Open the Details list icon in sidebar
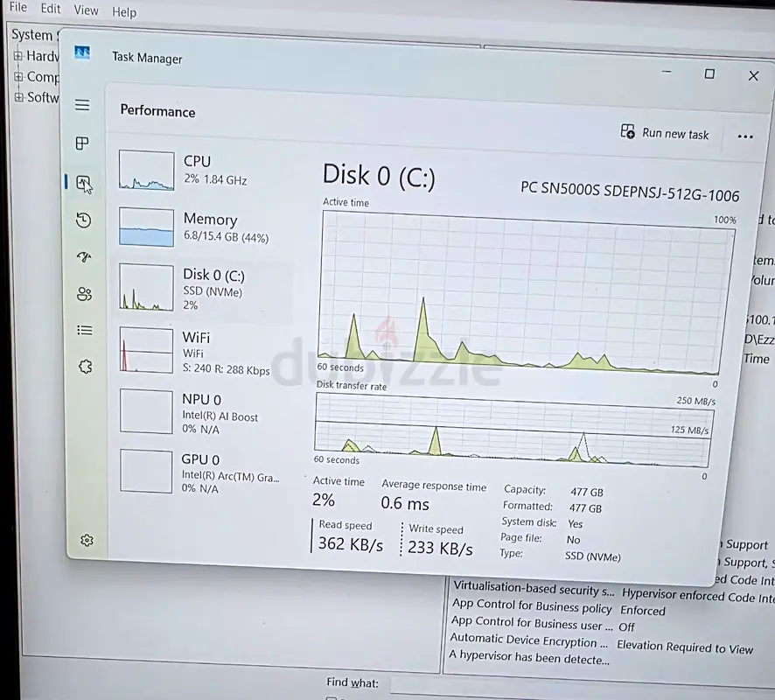Image resolution: width=775 pixels, height=700 pixels. click(x=85, y=330)
